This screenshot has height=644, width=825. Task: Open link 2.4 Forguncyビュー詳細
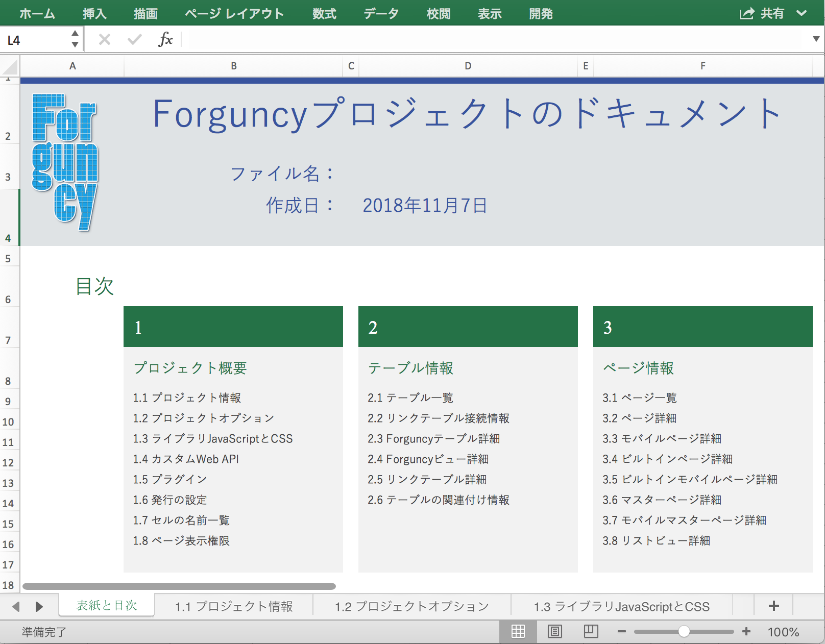(x=428, y=459)
